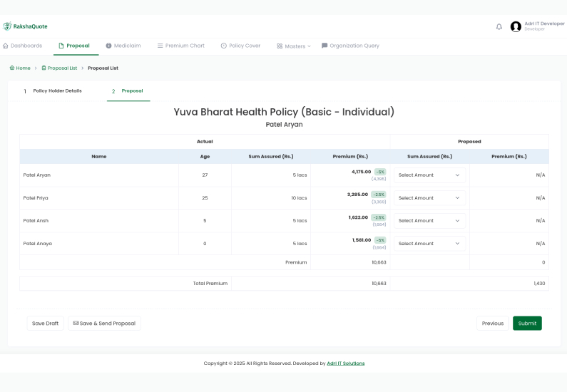
Task: Click the Adri IT Developer username
Action: click(544, 24)
